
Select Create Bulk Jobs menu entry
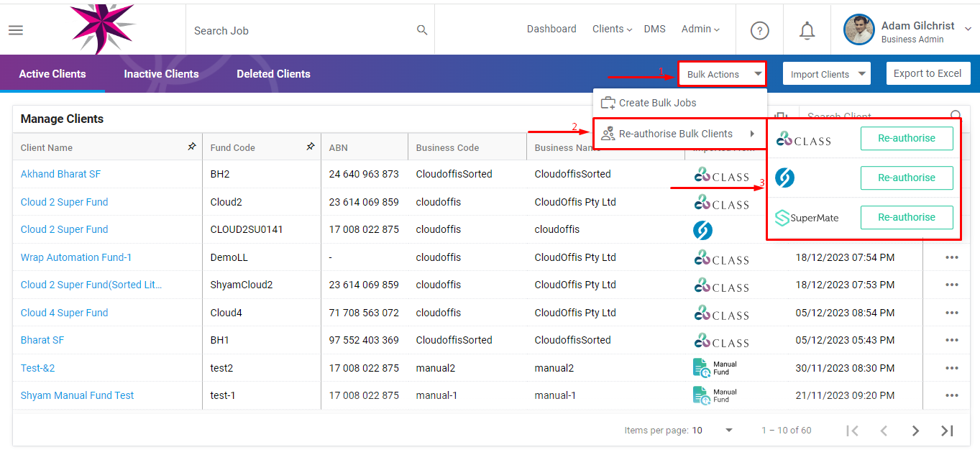coord(657,103)
